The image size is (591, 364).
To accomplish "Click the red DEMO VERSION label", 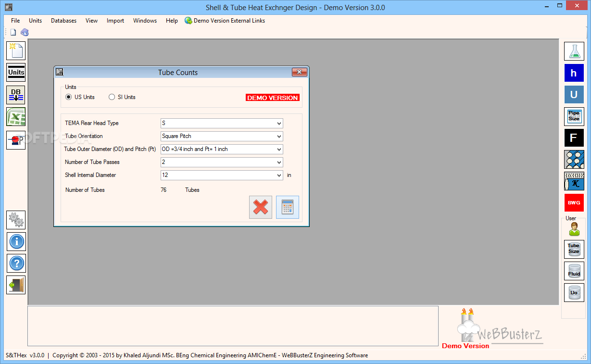I will pos(273,98).
